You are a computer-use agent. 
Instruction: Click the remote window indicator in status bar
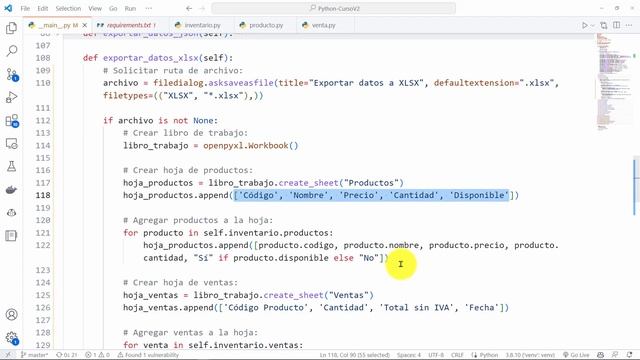pos(8,355)
